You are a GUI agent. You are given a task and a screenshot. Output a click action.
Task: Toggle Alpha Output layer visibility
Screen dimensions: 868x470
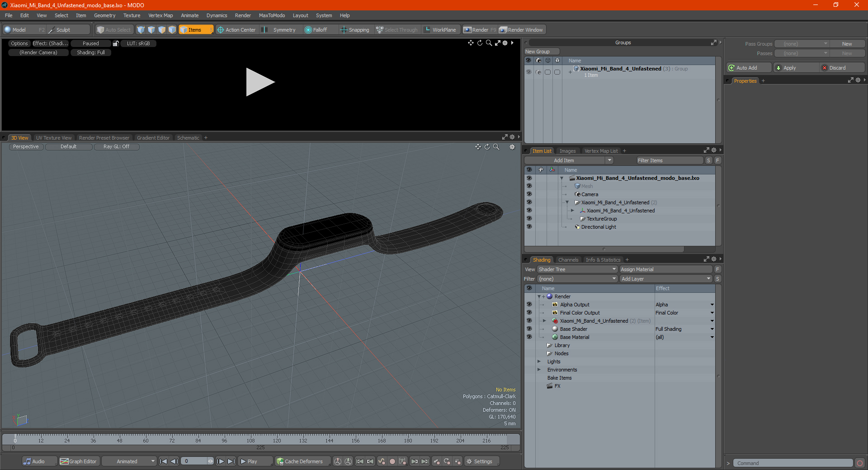529,305
